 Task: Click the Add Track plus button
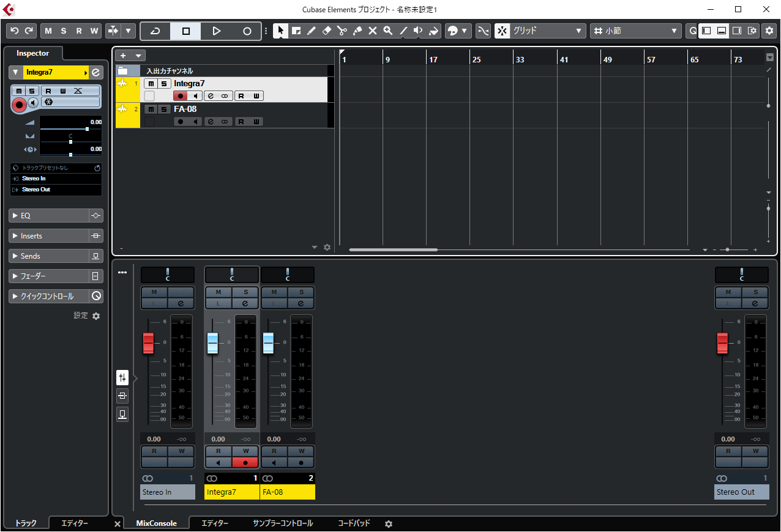pos(123,56)
